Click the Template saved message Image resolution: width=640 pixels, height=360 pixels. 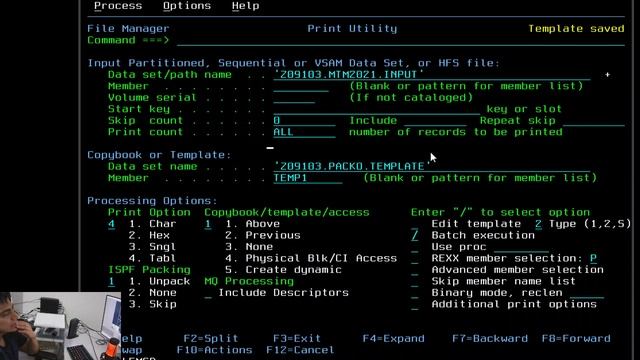pos(576,29)
